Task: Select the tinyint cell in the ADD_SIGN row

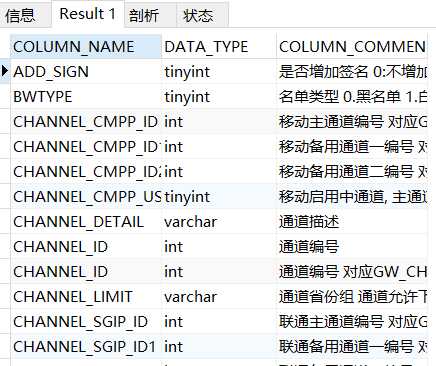Action: pos(219,72)
